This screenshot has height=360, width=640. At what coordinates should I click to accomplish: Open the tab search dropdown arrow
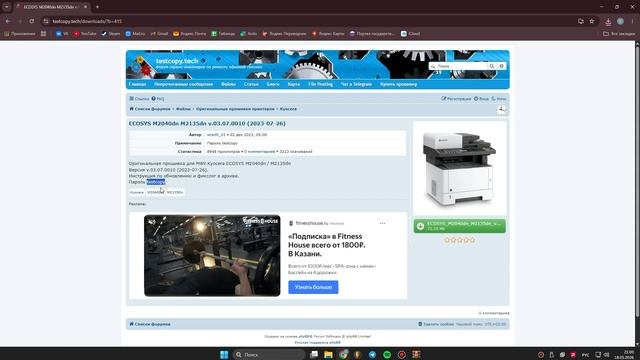(x=7, y=7)
